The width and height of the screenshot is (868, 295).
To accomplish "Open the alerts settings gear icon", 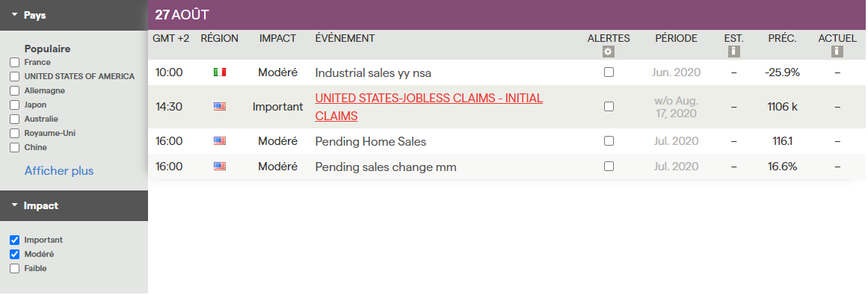I will (609, 52).
